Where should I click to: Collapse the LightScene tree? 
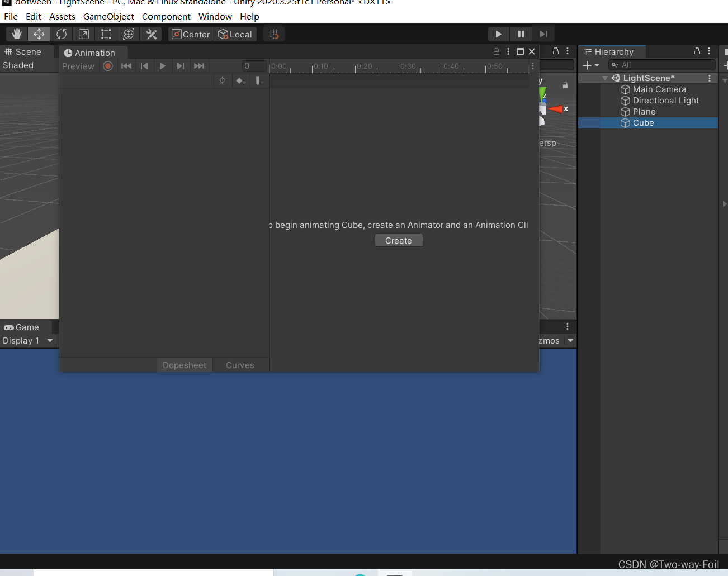tap(605, 78)
